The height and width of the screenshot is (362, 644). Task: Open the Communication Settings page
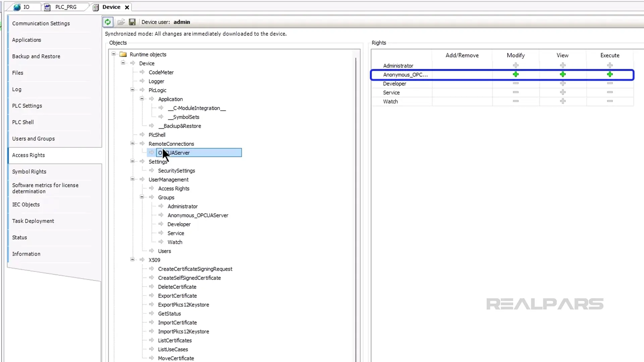tap(41, 23)
